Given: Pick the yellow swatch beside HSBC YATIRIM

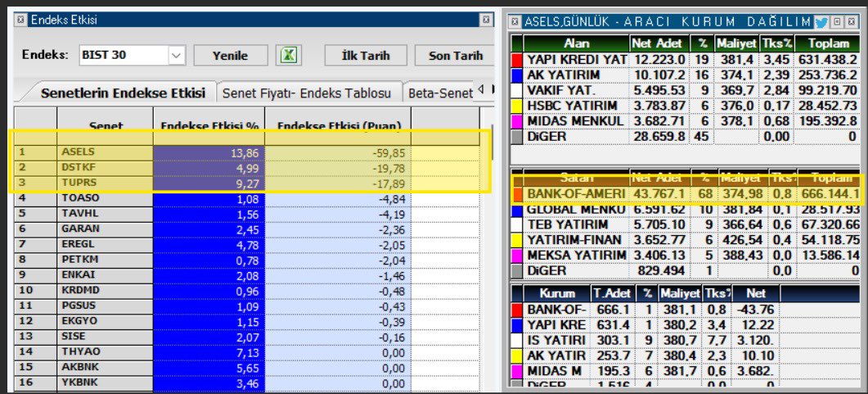Looking at the screenshot, I should 517,106.
